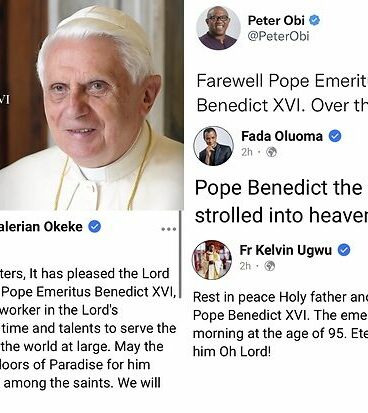Click the 'Rest in peace Holy father' post text
The height and width of the screenshot is (413, 368).
280,324
